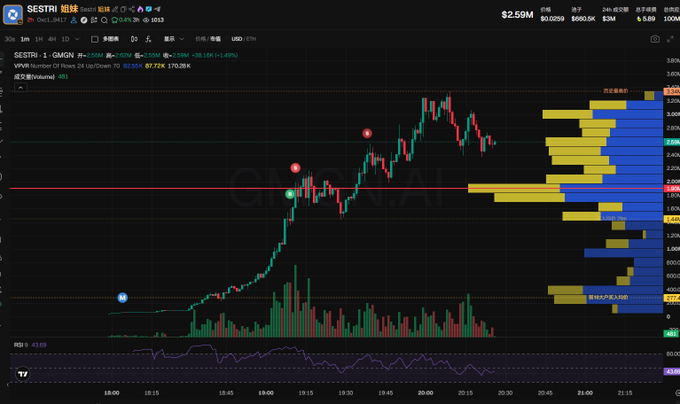Image resolution: width=680 pixels, height=404 pixels.
Task: Open the white compass icon
Action: (x=84, y=20)
